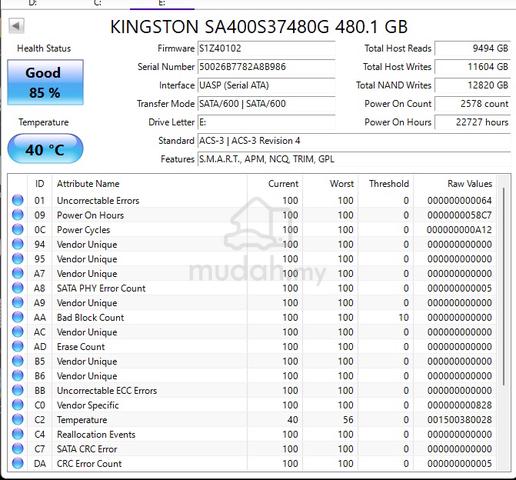Click the status icon for the Temperature attribute
516x480 pixels.
(x=18, y=420)
